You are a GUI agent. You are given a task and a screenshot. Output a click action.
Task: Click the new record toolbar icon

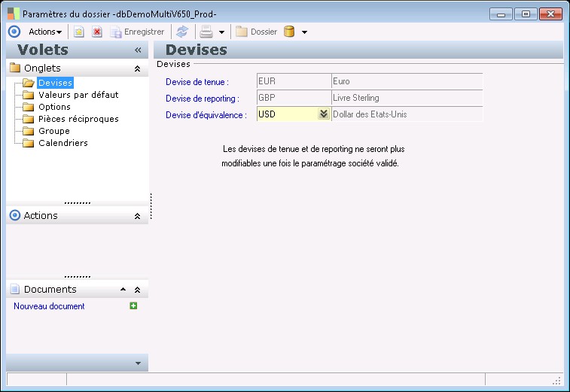[x=78, y=32]
